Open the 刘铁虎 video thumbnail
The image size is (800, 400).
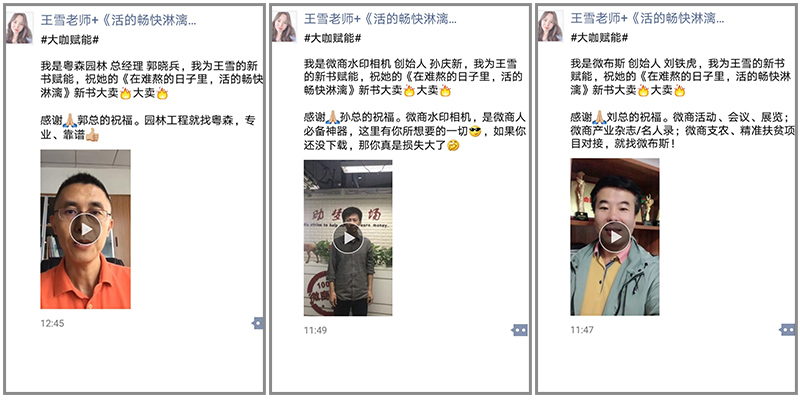(614, 237)
